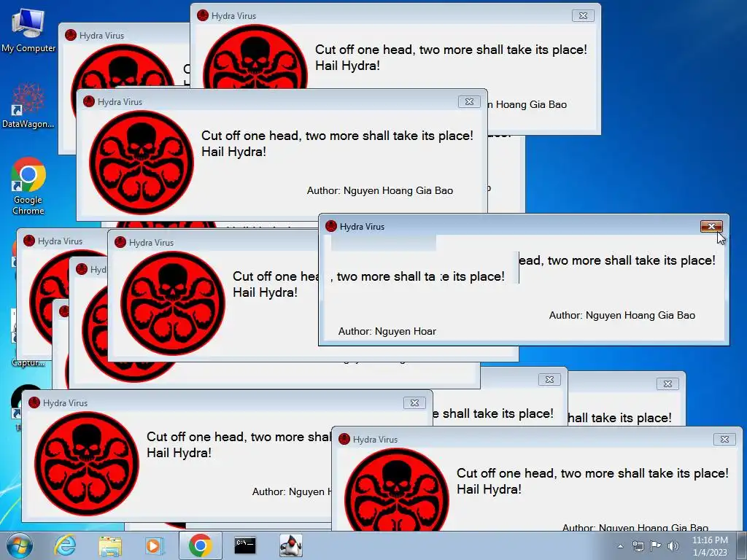Open Windows Explorer folder icon in taskbar
Screen dimensions: 747x560
point(110,546)
